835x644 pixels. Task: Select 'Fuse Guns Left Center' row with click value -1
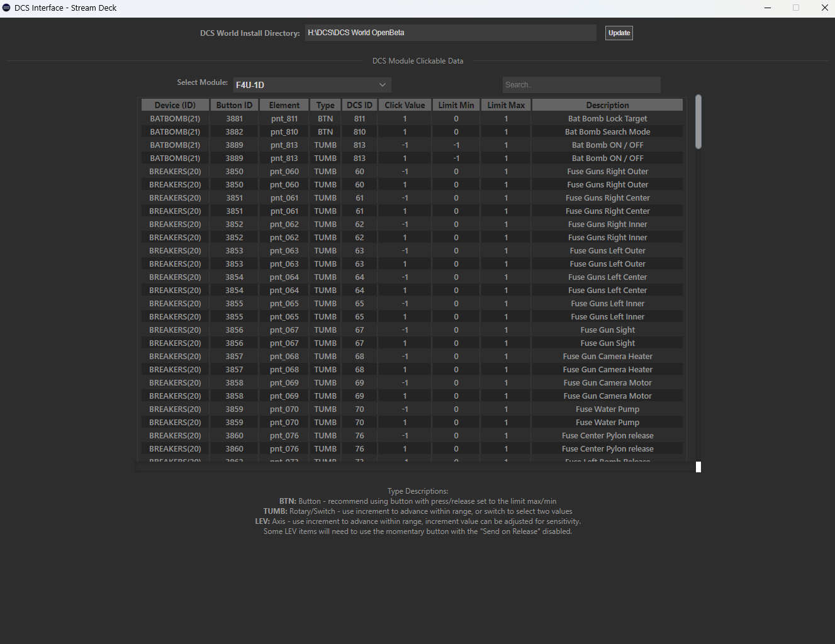click(x=412, y=277)
